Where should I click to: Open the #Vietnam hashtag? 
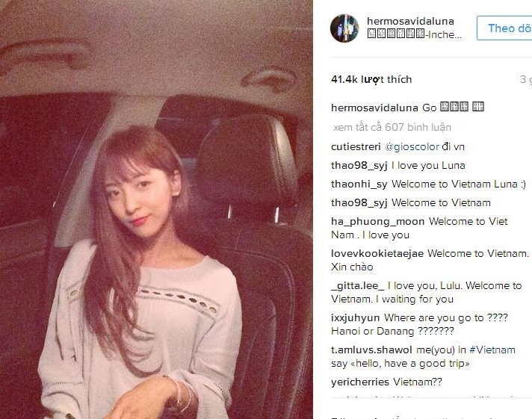pyautogui.click(x=492, y=350)
